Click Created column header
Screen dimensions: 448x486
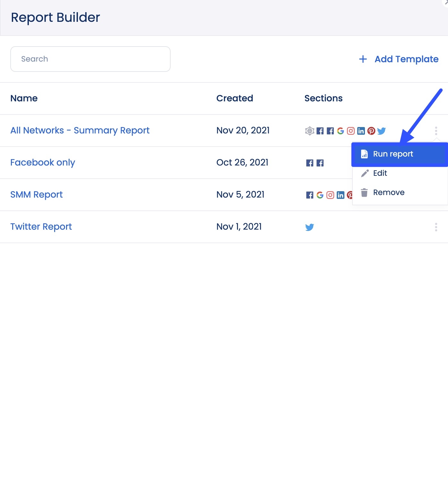coord(235,98)
